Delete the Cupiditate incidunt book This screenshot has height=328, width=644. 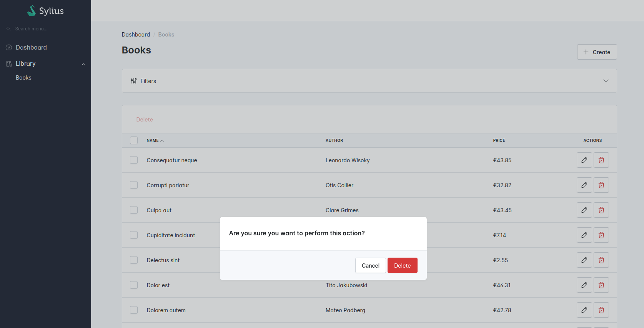click(601, 235)
